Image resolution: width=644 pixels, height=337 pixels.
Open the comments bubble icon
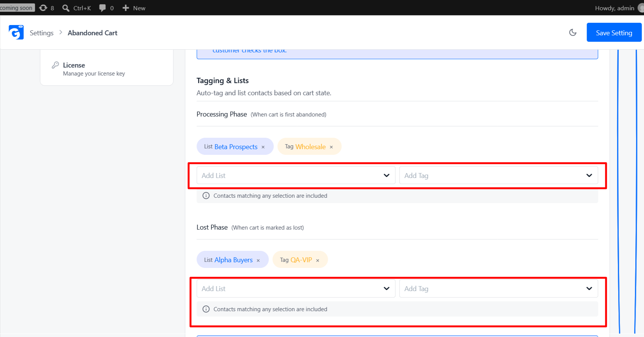[x=102, y=8]
